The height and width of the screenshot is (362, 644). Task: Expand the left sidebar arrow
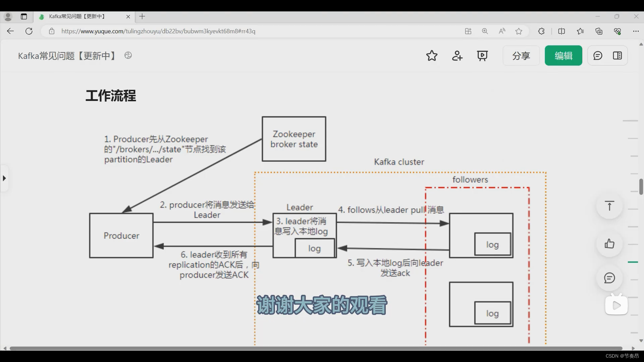4,178
